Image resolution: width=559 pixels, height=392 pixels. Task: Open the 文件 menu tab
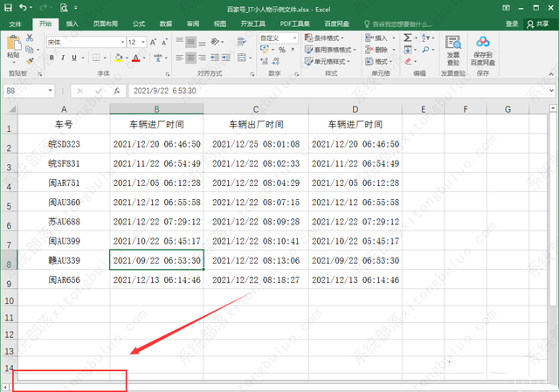[x=15, y=24]
